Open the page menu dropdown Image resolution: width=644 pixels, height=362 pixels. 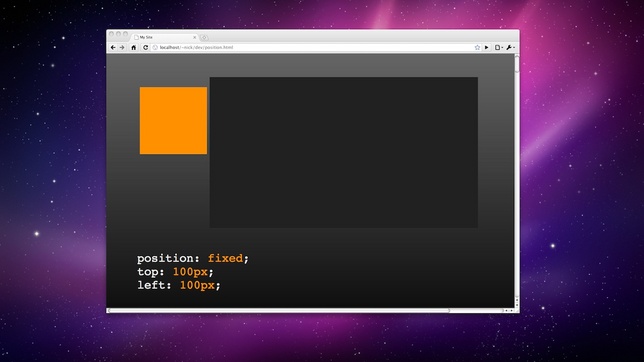[498, 48]
